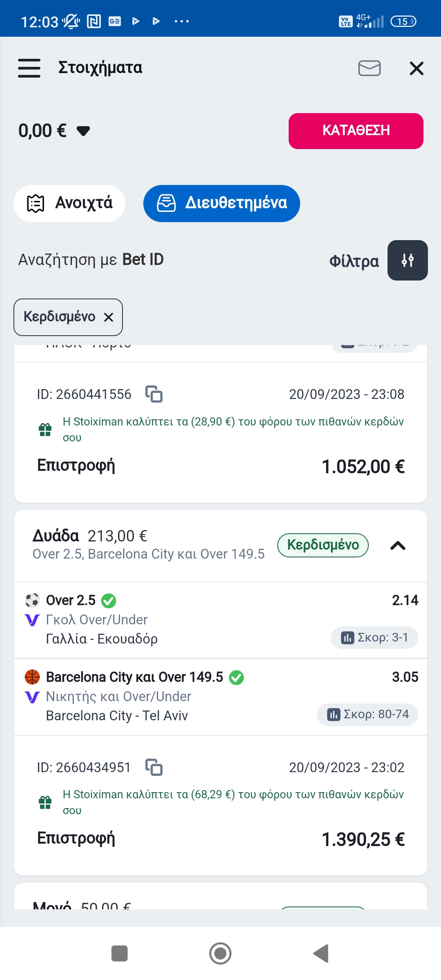This screenshot has width=441, height=980.
Task: Copy bet ID 2660434951
Action: [154, 767]
